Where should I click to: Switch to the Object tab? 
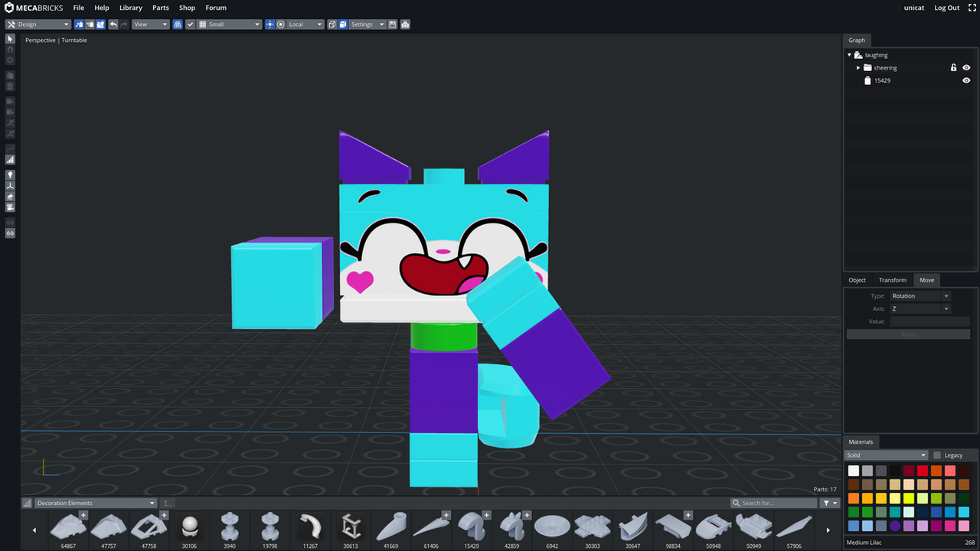[857, 280]
